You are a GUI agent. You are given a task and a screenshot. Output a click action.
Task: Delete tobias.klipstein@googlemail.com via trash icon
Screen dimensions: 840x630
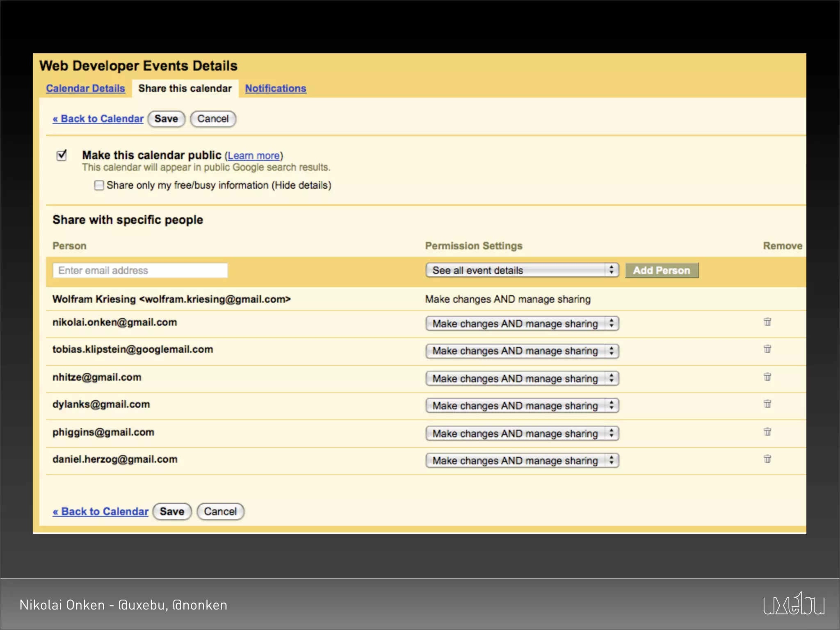click(x=767, y=349)
